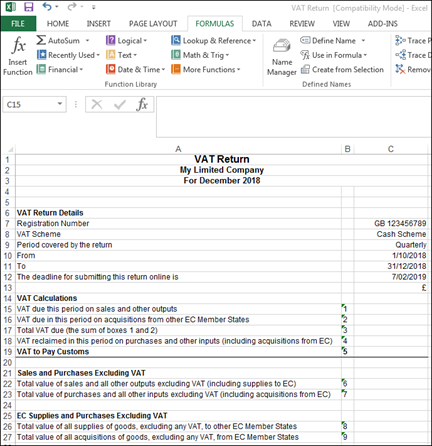Open the Lookup & Reference functions icon
The height and width of the screenshot is (446, 432).
pos(176,40)
